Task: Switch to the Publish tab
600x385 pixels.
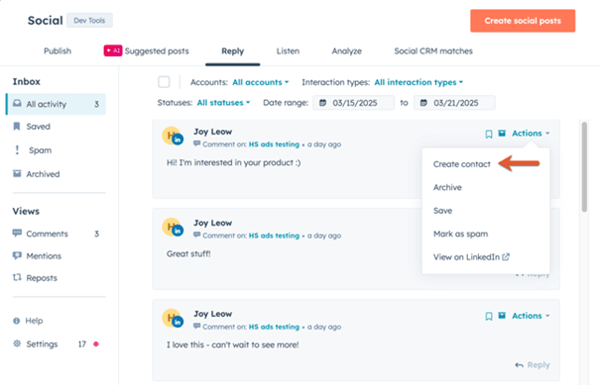Action: (57, 51)
